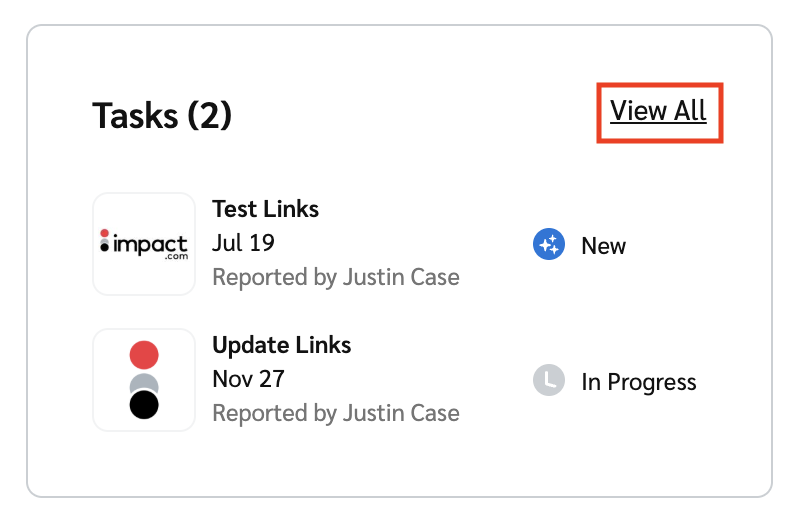The height and width of the screenshot is (518, 796).
Task: Click the red dot in the impact logo
Action: [x=105, y=233]
